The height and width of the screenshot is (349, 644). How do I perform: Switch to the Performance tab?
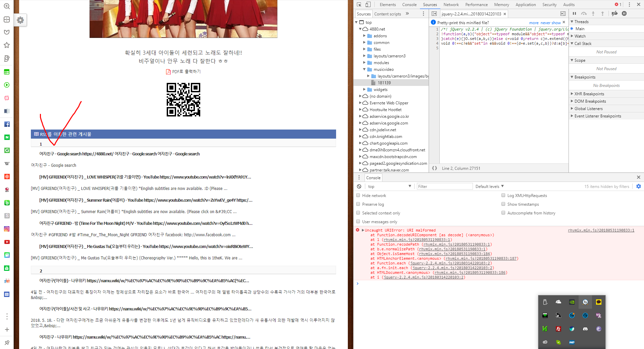tap(476, 4)
